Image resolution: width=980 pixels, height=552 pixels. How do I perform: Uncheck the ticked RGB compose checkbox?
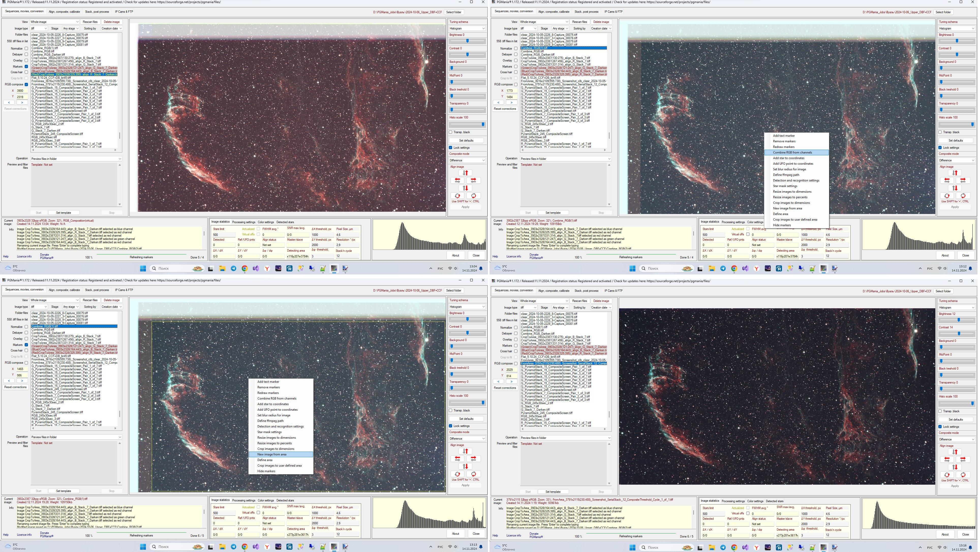26,84
